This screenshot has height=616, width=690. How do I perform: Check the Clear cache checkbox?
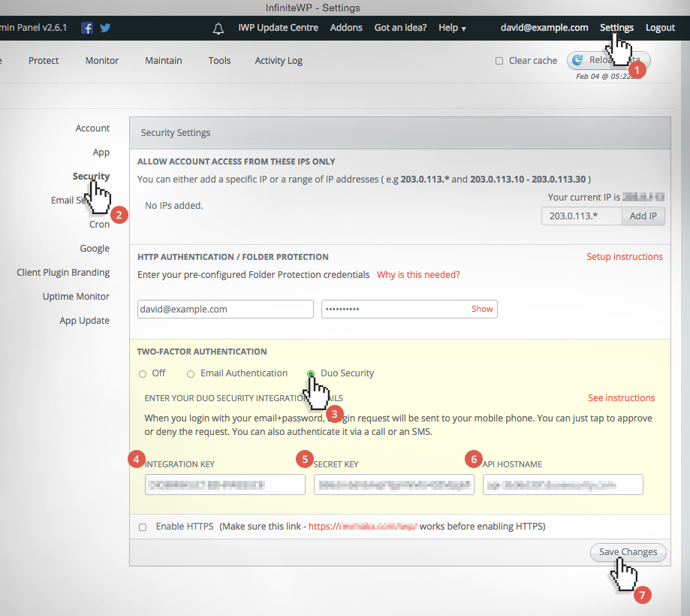[x=498, y=60]
